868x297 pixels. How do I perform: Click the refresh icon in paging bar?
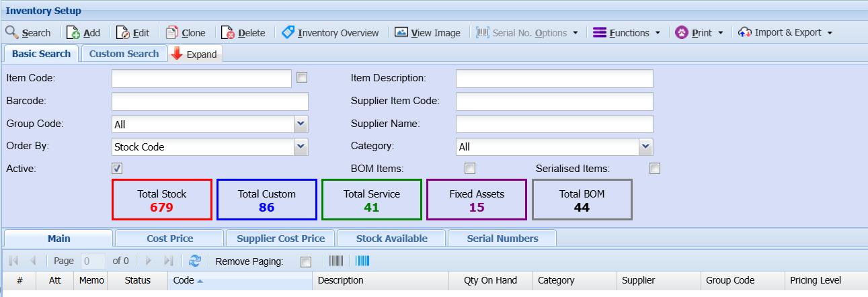tap(195, 261)
